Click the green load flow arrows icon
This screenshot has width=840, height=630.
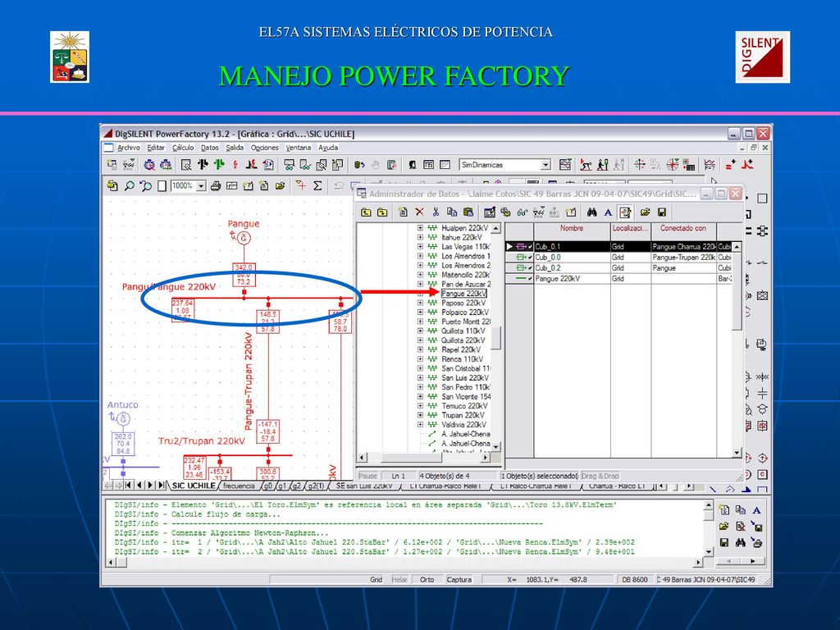[218, 164]
